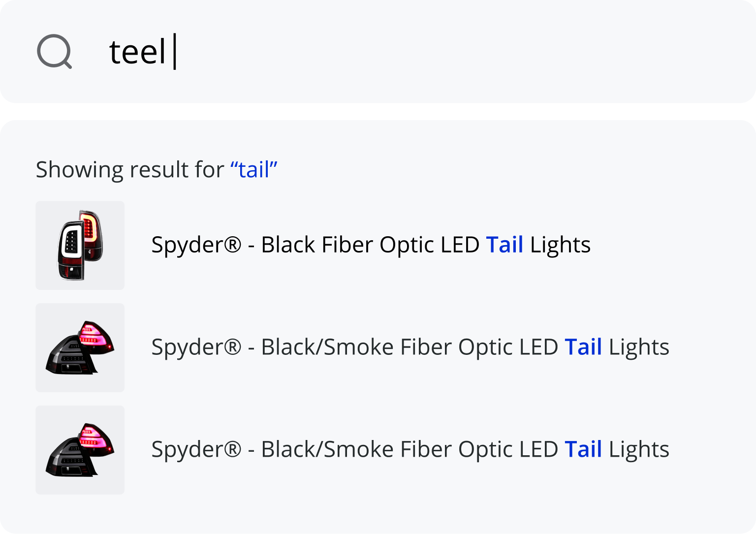Viewport: 756px width, 534px height.
Task: Click the word "Lights" in the first result
Action: [x=560, y=245]
